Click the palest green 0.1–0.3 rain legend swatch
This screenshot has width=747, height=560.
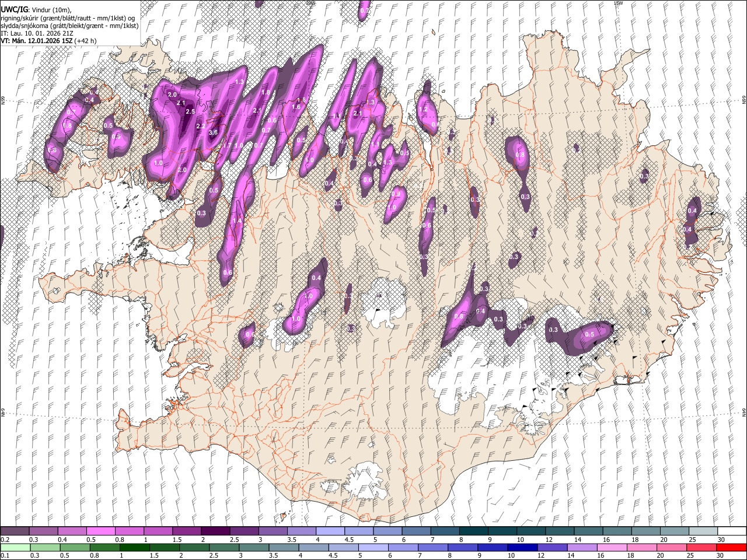click(x=15, y=547)
